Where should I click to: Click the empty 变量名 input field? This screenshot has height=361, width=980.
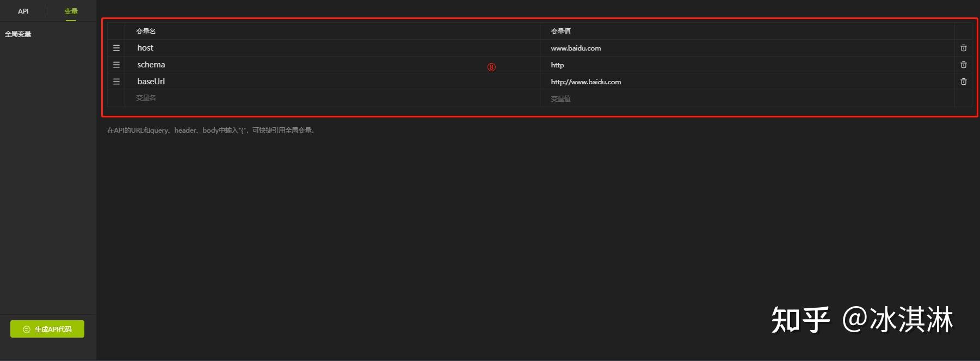coord(332,98)
